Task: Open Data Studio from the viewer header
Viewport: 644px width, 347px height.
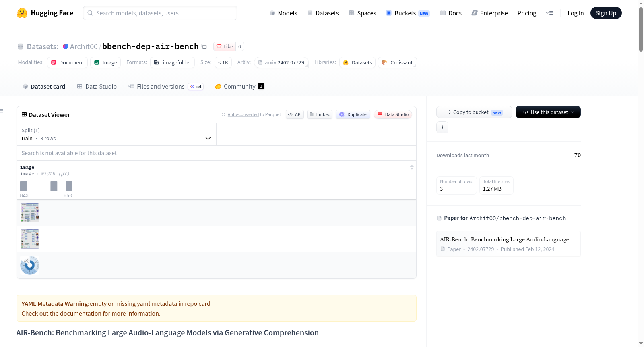Action: pos(393,114)
